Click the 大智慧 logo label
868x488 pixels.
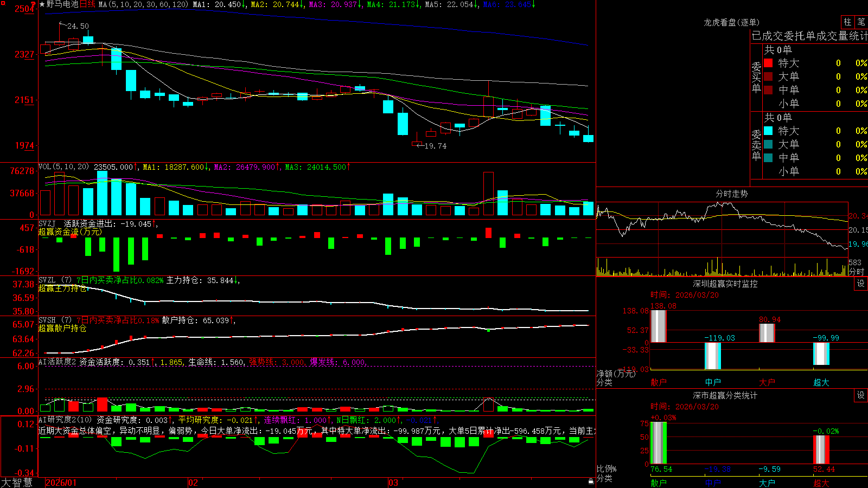click(x=17, y=483)
